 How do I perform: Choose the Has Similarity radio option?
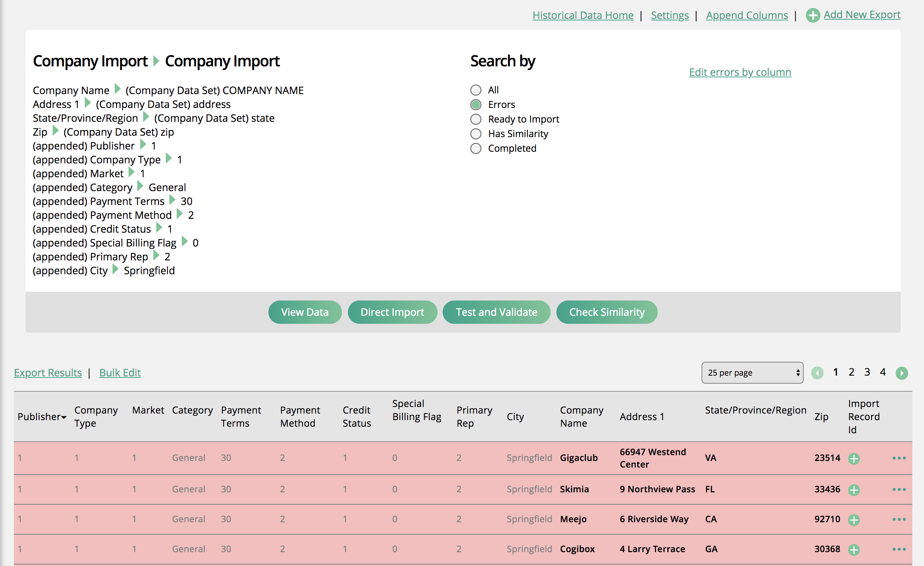475,134
